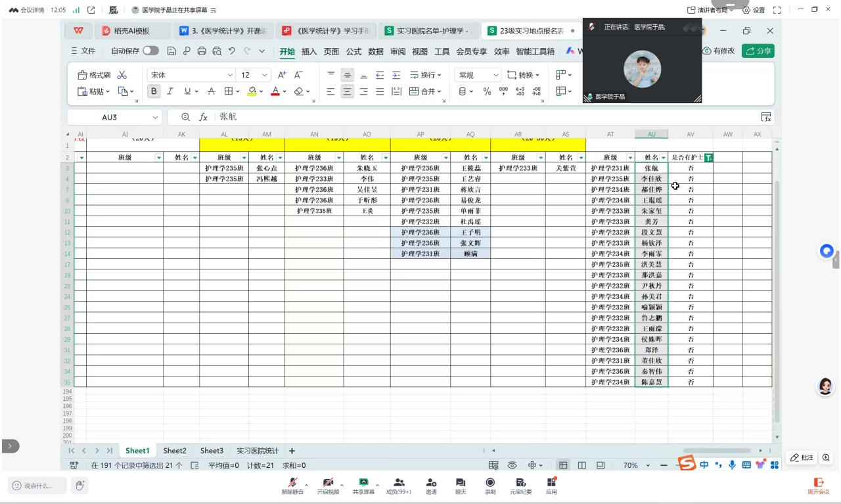Open the 实习医院统计 sheet tab
The image size is (841, 504).
point(258,451)
